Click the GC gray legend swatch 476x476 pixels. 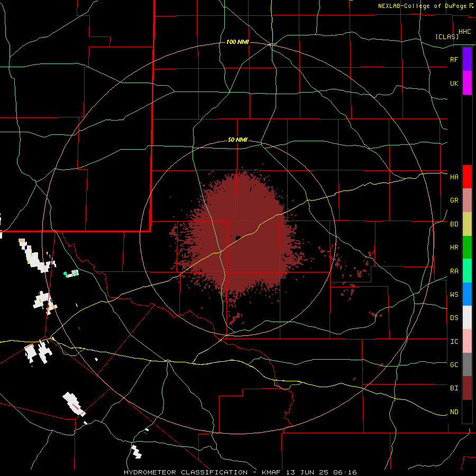click(467, 364)
